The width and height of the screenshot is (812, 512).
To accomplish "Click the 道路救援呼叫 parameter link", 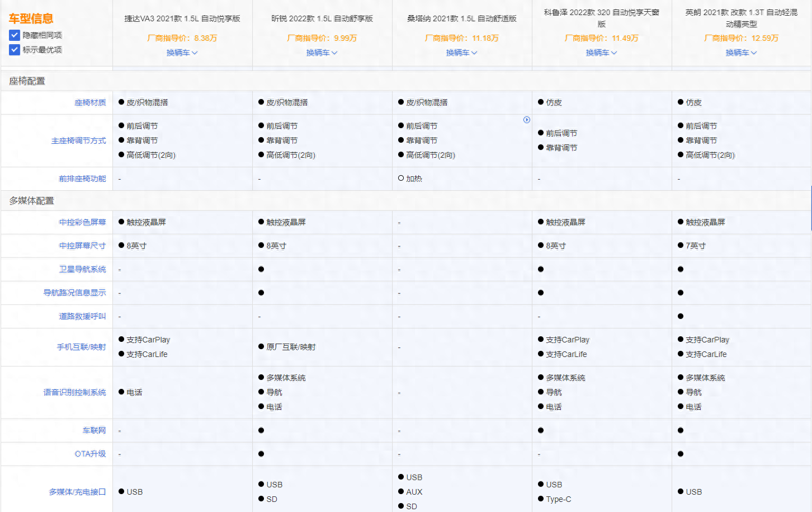I will (x=82, y=316).
